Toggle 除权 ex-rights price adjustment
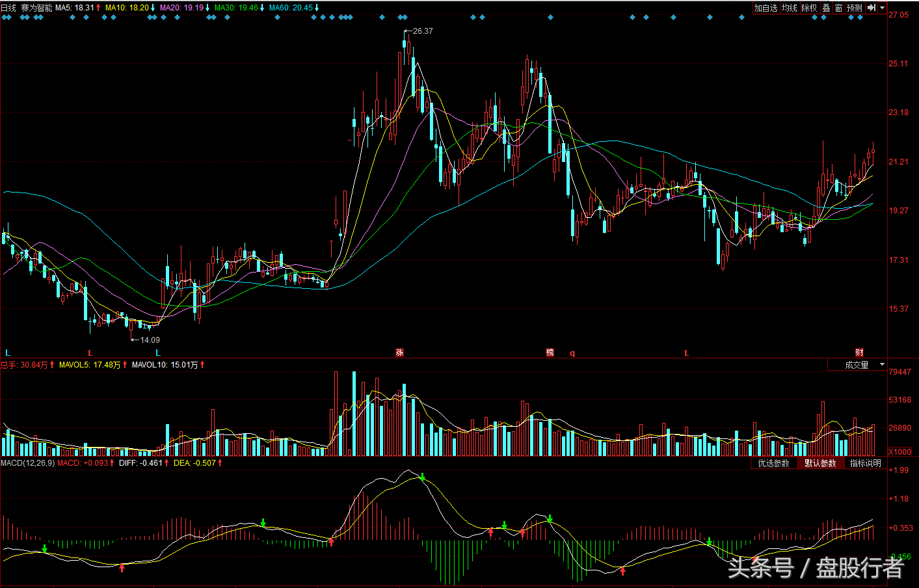Viewport: 919px width, 588px height. [x=809, y=8]
